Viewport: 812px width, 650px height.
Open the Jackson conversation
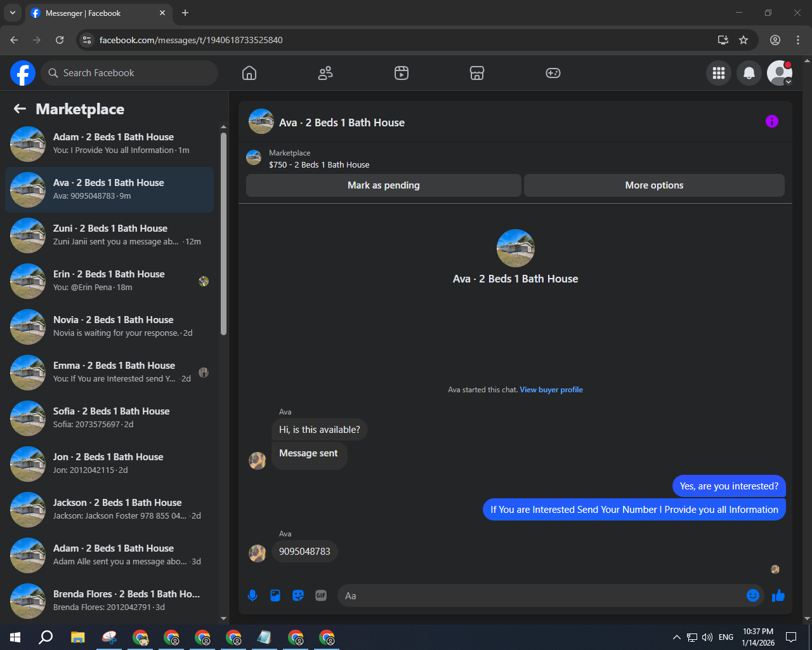pyautogui.click(x=109, y=510)
